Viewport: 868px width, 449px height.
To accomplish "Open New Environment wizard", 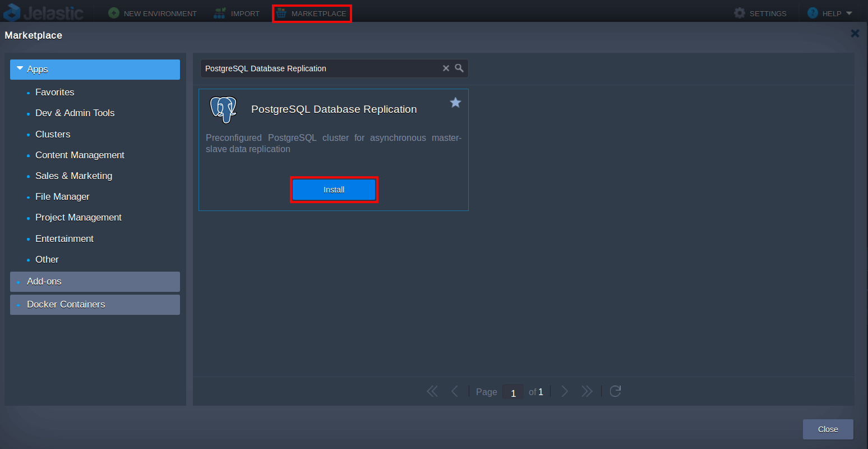I will [x=153, y=13].
